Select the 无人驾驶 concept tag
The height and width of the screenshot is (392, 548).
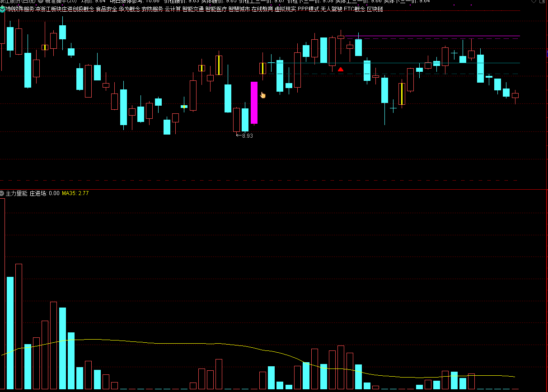[x=331, y=9]
